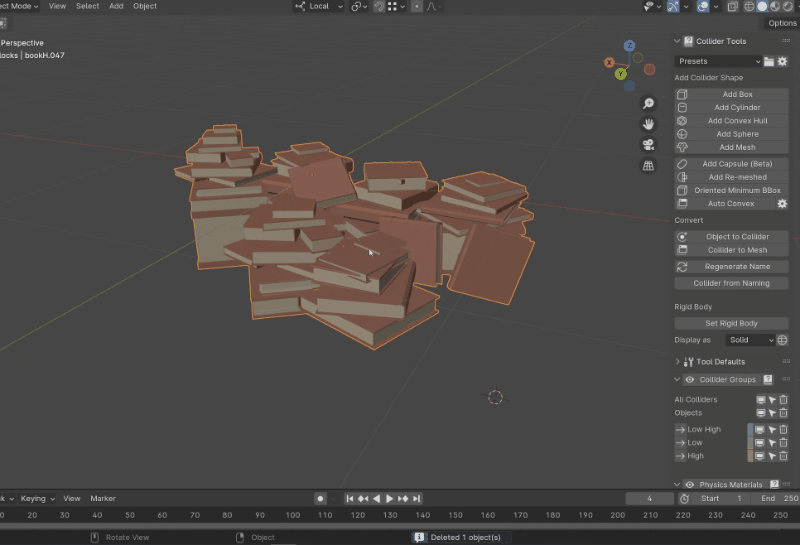Image resolution: width=800 pixels, height=545 pixels.
Task: Open the Display as Solid dropdown
Action: (750, 340)
